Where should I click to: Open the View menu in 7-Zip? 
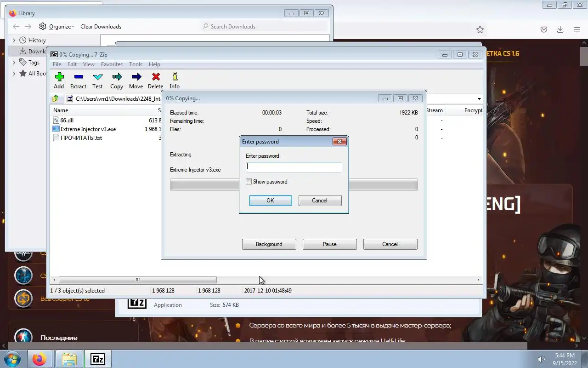click(x=89, y=64)
